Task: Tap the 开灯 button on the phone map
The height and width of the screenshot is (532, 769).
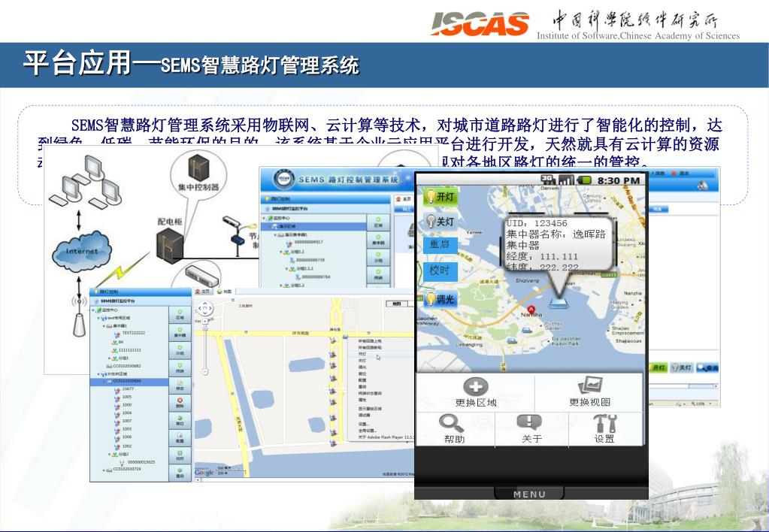Action: coord(440,197)
